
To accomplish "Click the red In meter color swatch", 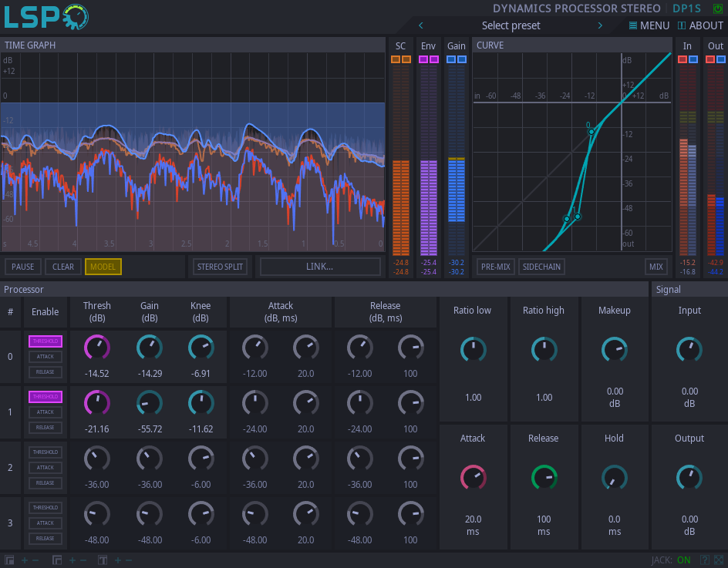I will (x=682, y=58).
